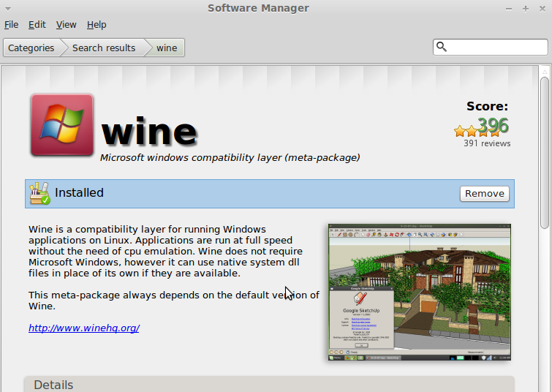The height and width of the screenshot is (392, 552).
Task: Click the vertical scrollbar handle
Action: (545, 153)
